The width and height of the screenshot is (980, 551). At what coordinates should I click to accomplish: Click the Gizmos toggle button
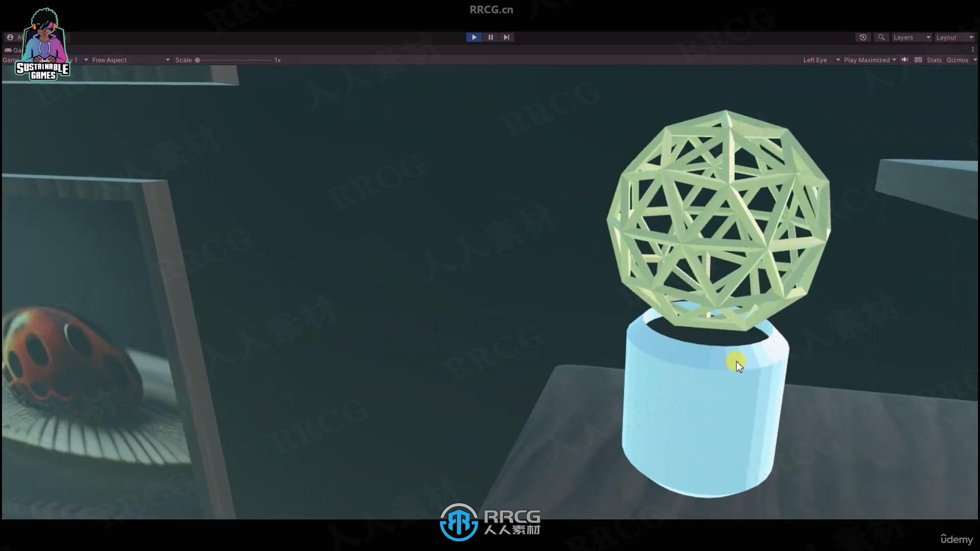pos(957,60)
